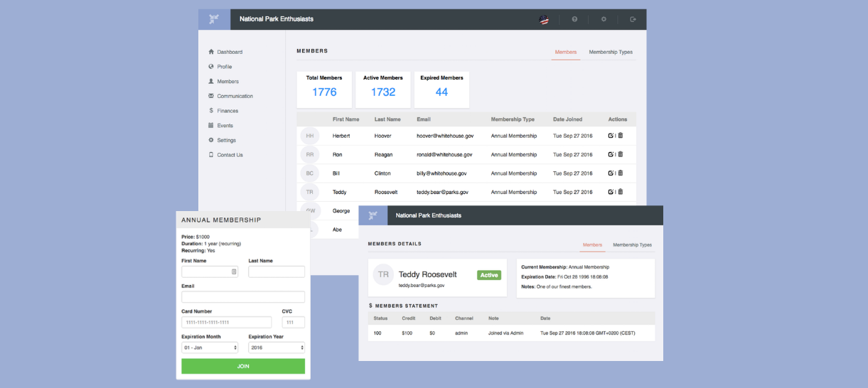This screenshot has width=868, height=388.
Task: Open the help question mark icon
Action: click(574, 19)
